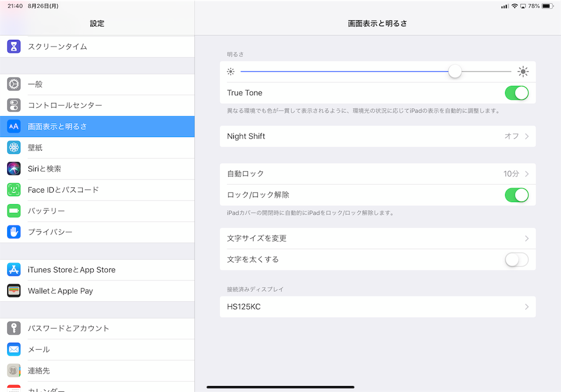Tap the Passwords key icon
Viewport: 561px width, 392px height.
tap(14, 328)
